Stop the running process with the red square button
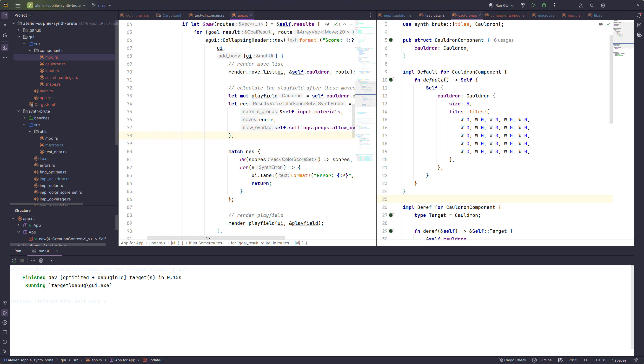 point(22,261)
